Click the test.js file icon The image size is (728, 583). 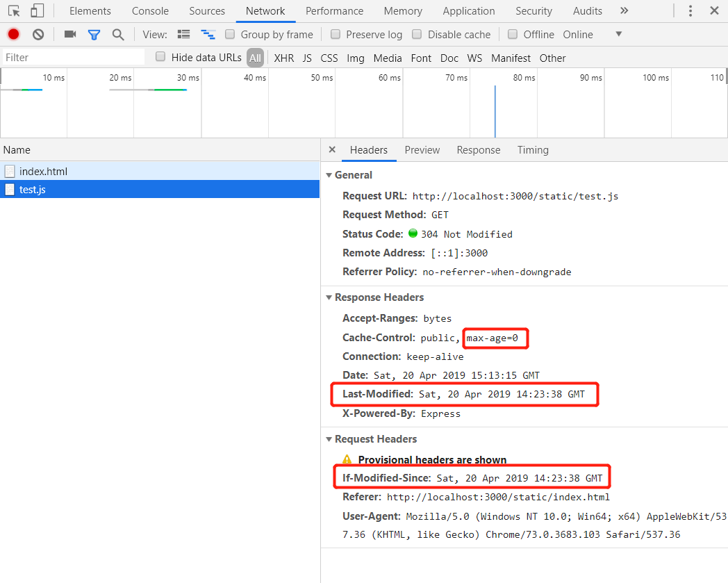click(10, 190)
